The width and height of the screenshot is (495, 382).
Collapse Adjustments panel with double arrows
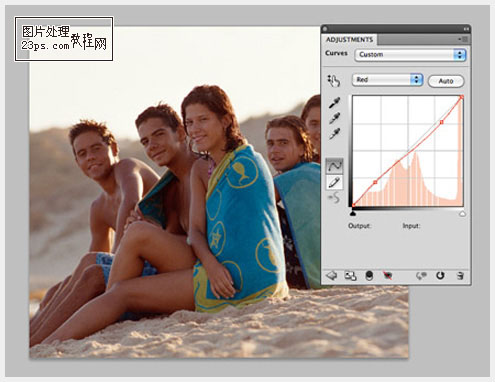466,29
